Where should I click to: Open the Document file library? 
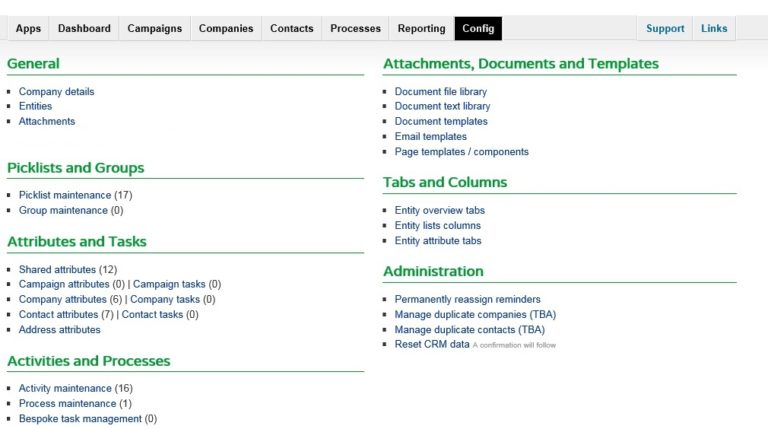tap(440, 91)
